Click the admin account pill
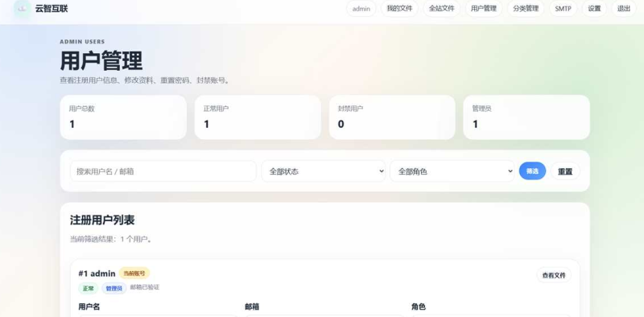The height and width of the screenshot is (317, 644). [x=361, y=9]
